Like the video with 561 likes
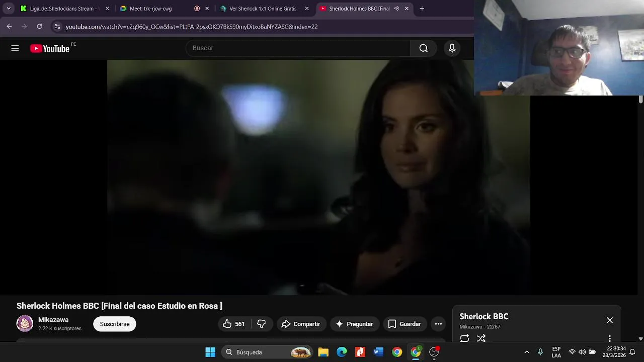The width and height of the screenshot is (644, 362). (x=234, y=324)
